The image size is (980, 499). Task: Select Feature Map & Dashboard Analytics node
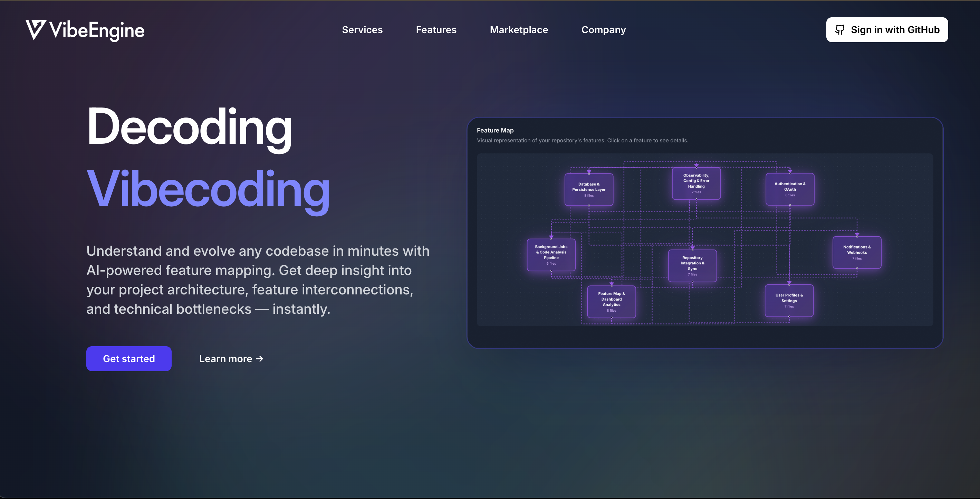pyautogui.click(x=611, y=301)
